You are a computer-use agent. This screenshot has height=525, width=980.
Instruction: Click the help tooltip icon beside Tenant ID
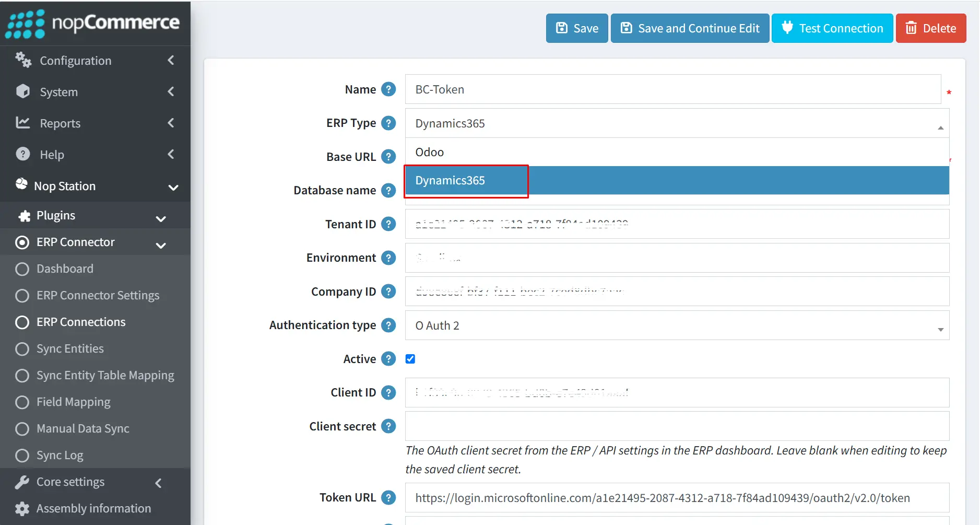388,224
